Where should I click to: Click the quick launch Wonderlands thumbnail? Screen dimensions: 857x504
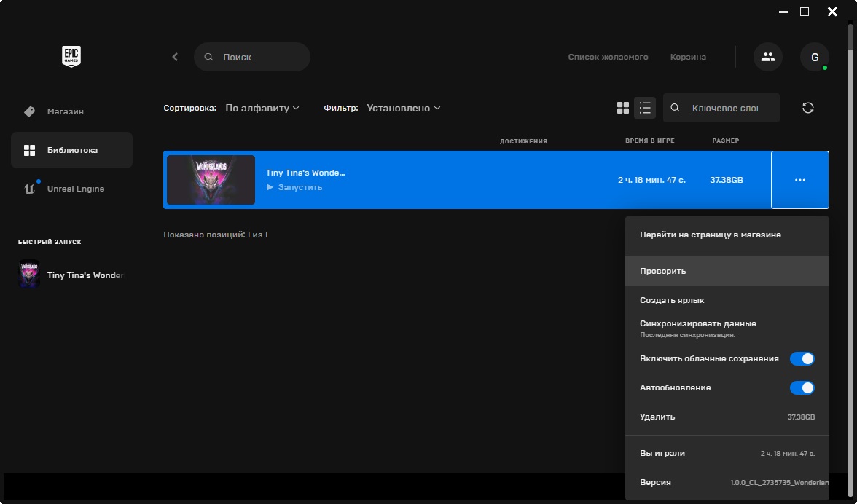[29, 274]
